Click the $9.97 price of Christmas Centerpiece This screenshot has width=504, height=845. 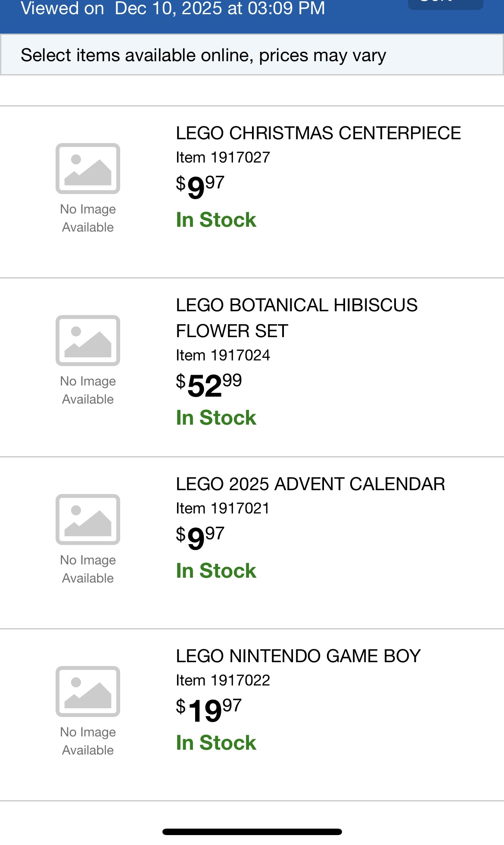[x=200, y=186]
